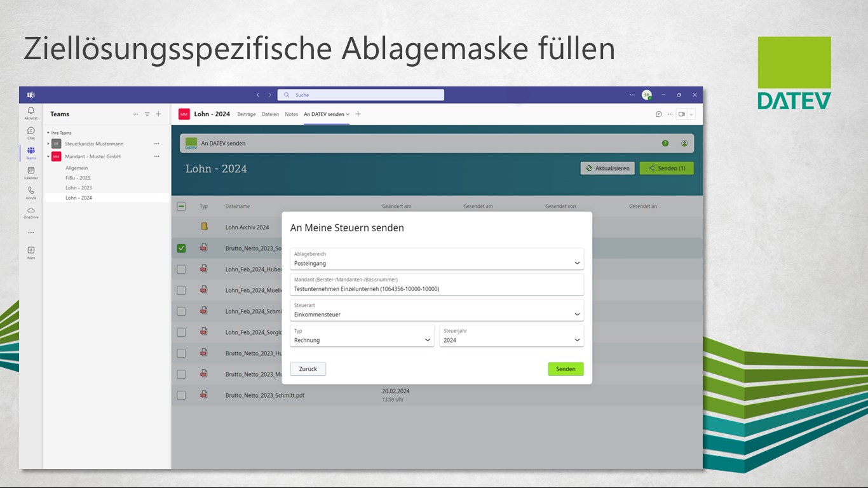Open the An DATEV senden tab chevron

pyautogui.click(x=348, y=114)
